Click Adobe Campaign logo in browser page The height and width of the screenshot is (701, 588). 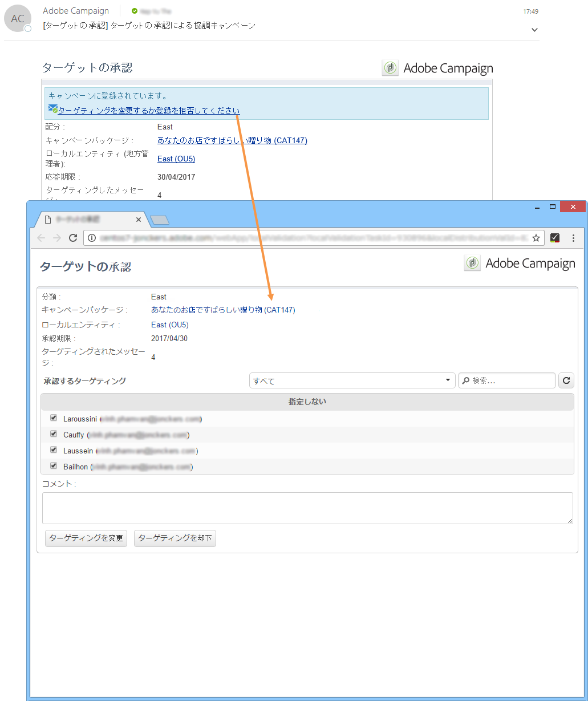click(x=520, y=263)
